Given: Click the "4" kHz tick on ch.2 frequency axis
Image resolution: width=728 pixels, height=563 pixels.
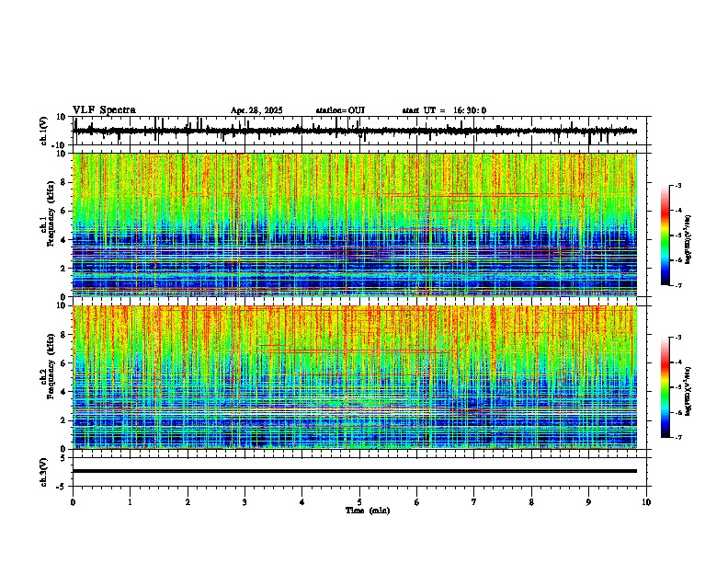Looking at the screenshot, I should point(64,392).
